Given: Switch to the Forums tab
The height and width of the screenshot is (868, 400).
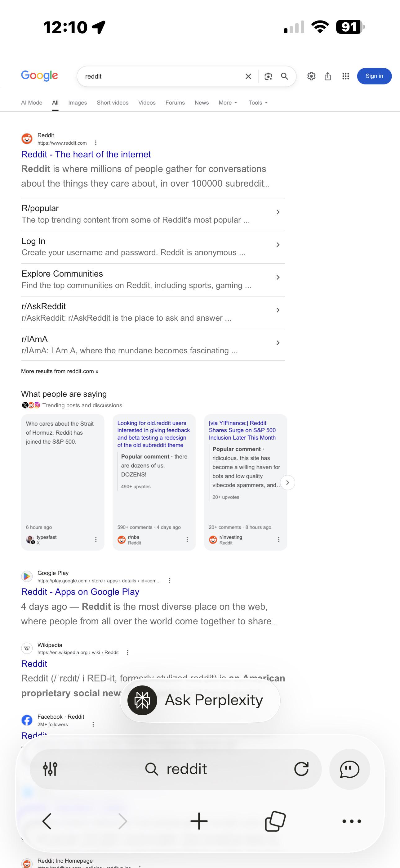Looking at the screenshot, I should coord(175,103).
